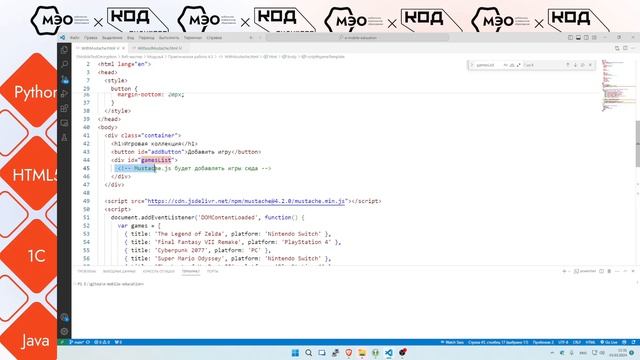
Task: Open Remote Explorer in activity bar
Action: coord(64,123)
